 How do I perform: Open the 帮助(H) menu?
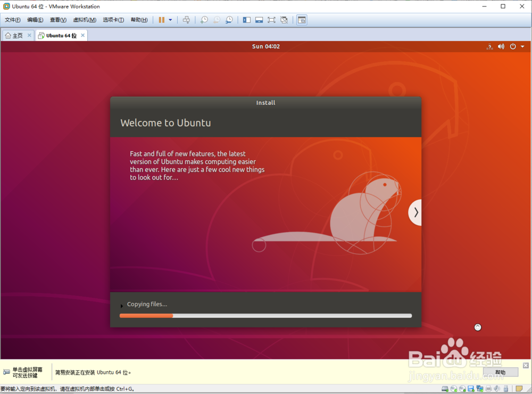139,20
